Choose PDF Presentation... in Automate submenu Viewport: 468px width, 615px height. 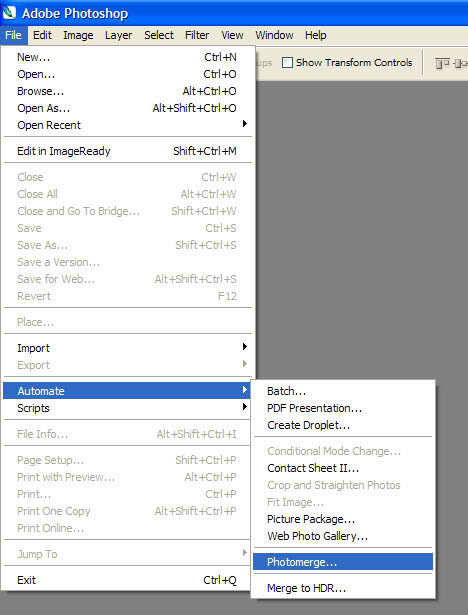(x=343, y=408)
